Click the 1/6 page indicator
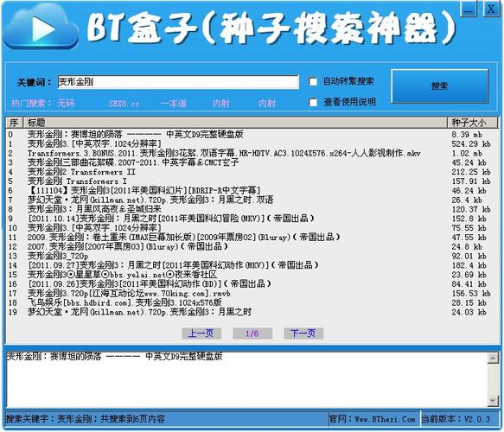The height and width of the screenshot is (432, 504). coord(252,334)
